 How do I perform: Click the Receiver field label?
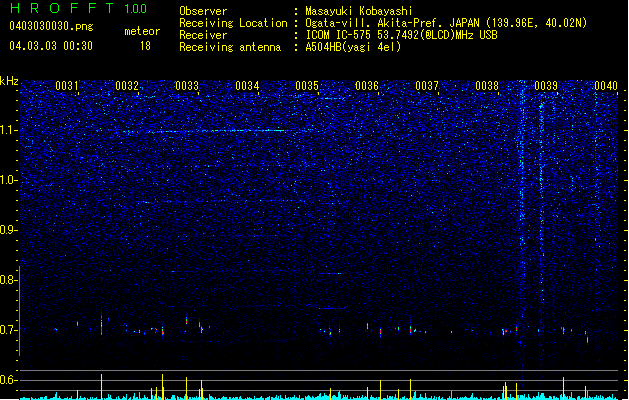(203, 35)
